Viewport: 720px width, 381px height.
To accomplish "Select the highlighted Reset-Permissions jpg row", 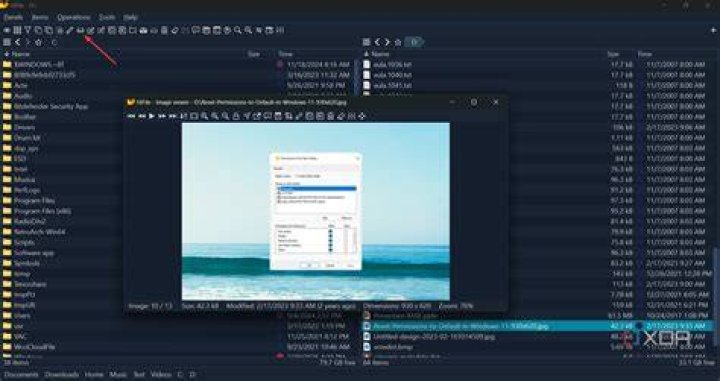I will 537,326.
